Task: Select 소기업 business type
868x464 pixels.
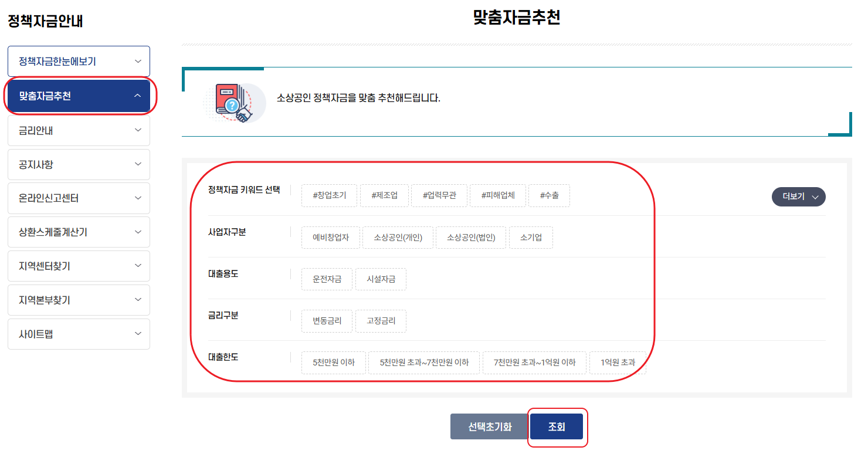Action: coord(531,238)
